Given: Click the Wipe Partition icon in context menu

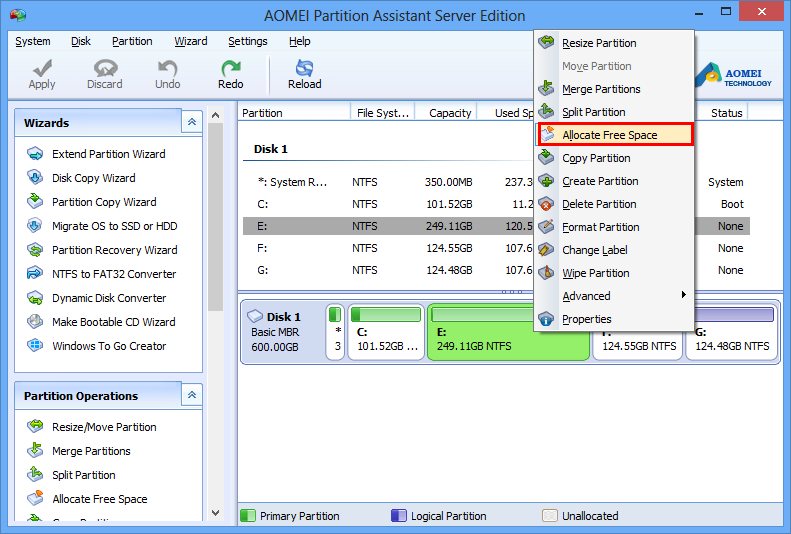Looking at the screenshot, I should 546,273.
